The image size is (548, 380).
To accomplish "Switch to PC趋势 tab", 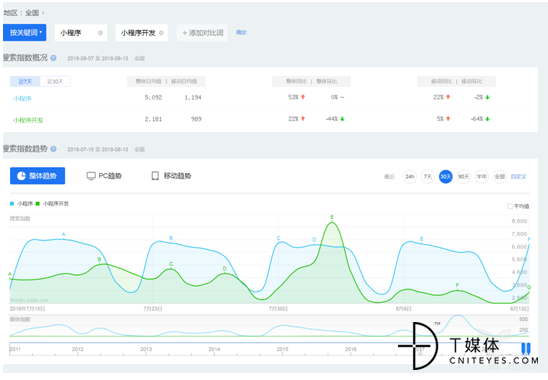I will [x=104, y=176].
